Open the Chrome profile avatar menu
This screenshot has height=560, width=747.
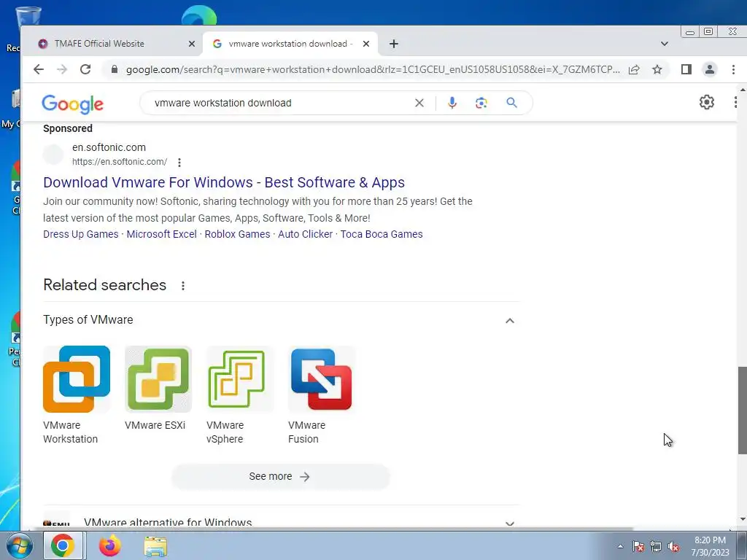(709, 69)
